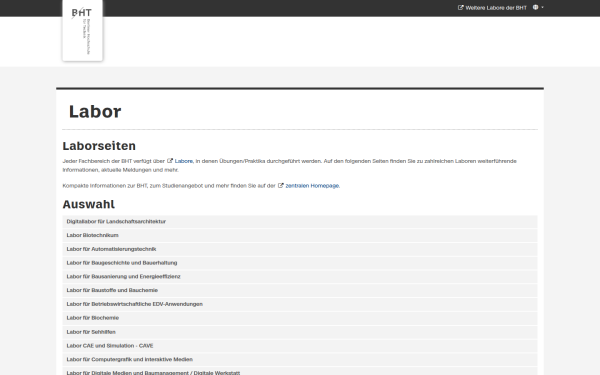The height and width of the screenshot is (375, 600).
Task: Select Digitallabor für Landschaftsarchitektur
Action: [x=300, y=222]
